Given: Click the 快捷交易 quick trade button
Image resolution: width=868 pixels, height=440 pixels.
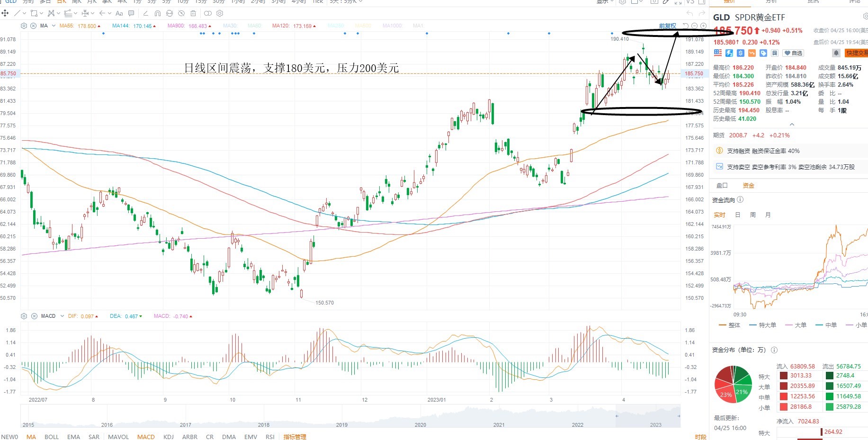Looking at the screenshot, I should tap(856, 53).
